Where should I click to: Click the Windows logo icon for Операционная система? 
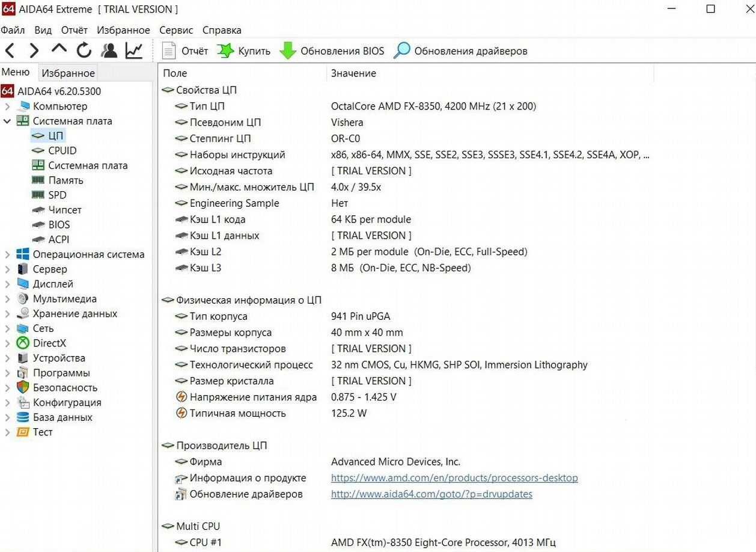tap(23, 254)
